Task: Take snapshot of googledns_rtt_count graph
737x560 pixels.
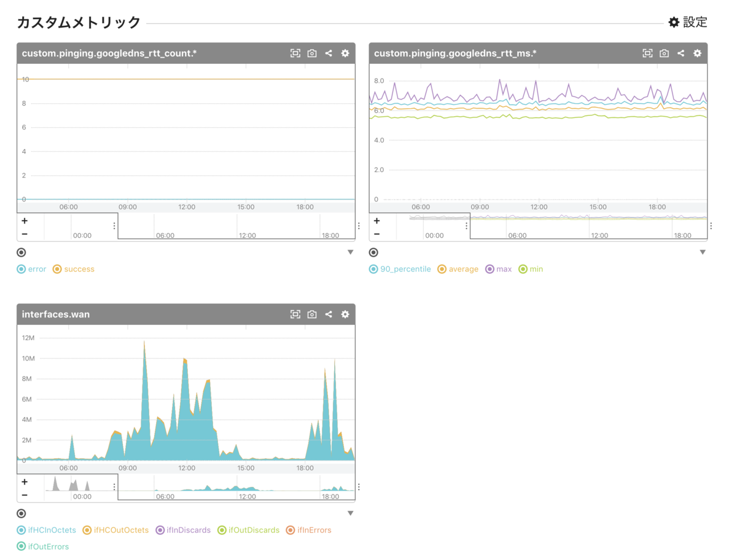Action: pos(312,53)
